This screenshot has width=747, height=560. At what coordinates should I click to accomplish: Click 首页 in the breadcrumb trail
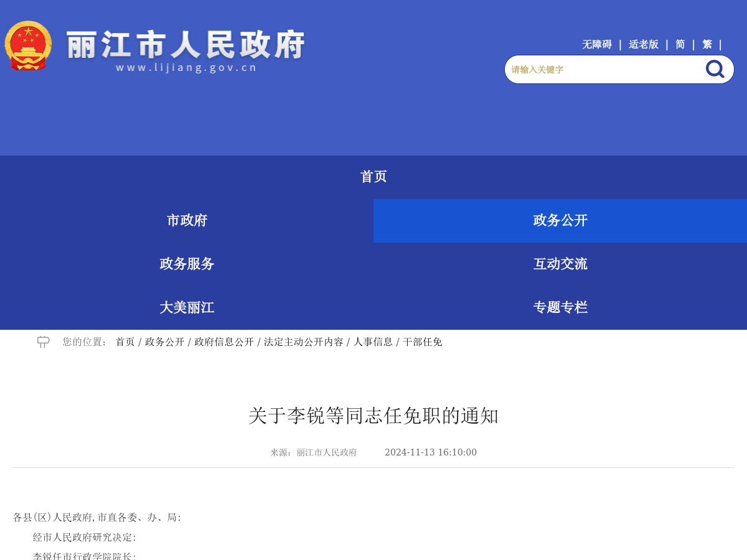[125, 342]
